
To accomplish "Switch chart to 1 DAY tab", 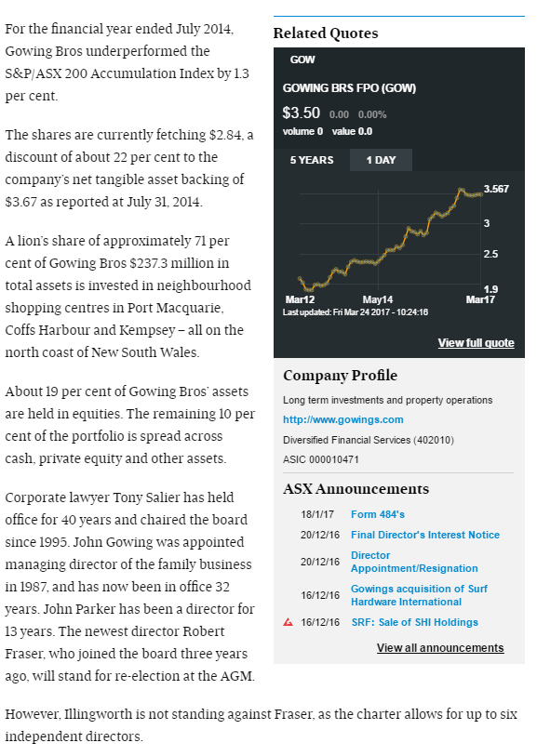I will point(381,160).
